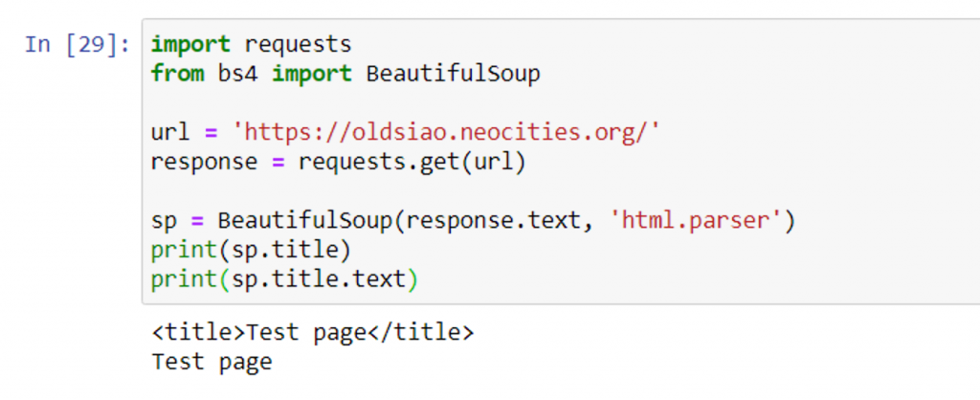
Task: Click the '<title>Test page</title>' output line
Action: pos(312,333)
